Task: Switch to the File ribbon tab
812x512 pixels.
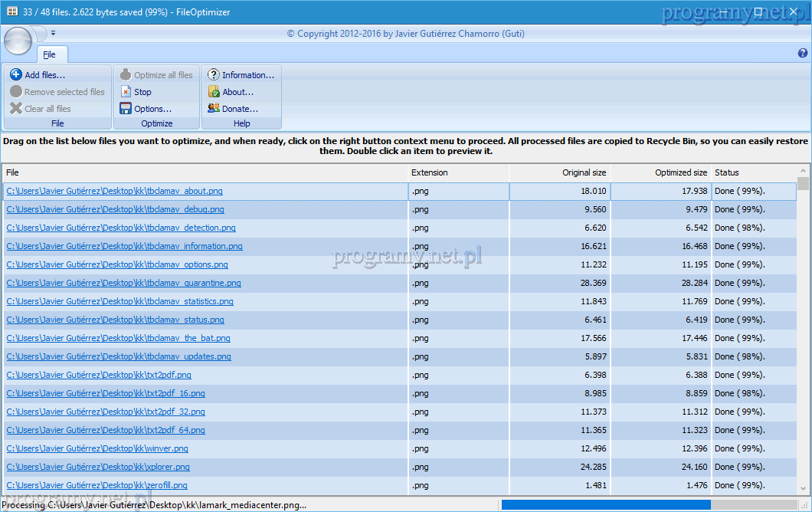Action: 49,54
